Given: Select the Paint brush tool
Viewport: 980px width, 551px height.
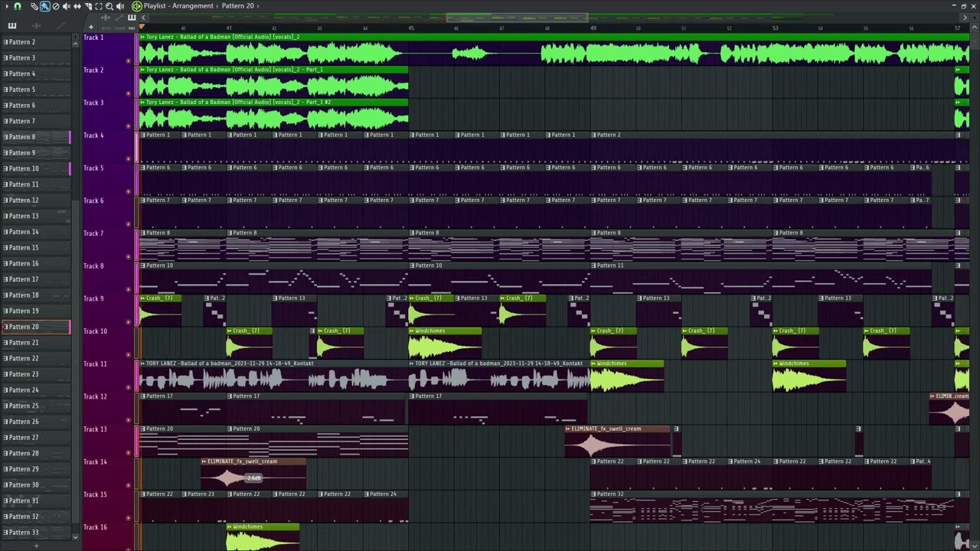Looking at the screenshot, I should pyautogui.click(x=45, y=6).
